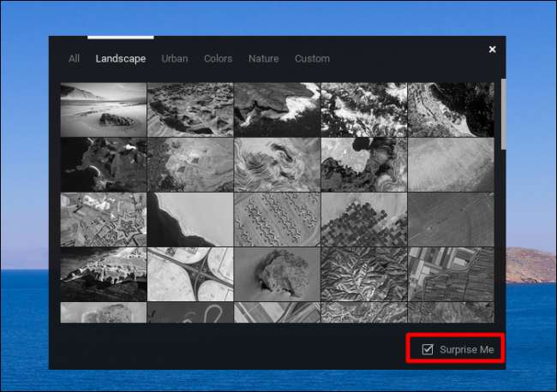This screenshot has height=392, width=557.
Task: Choose the beach with rock wallpaper
Action: tap(103, 110)
